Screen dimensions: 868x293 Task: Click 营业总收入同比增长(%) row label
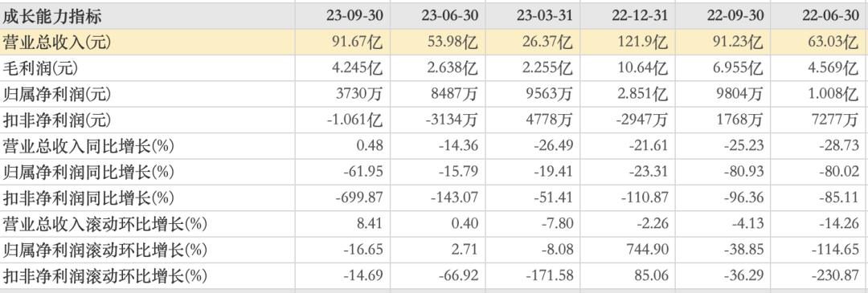pos(88,146)
